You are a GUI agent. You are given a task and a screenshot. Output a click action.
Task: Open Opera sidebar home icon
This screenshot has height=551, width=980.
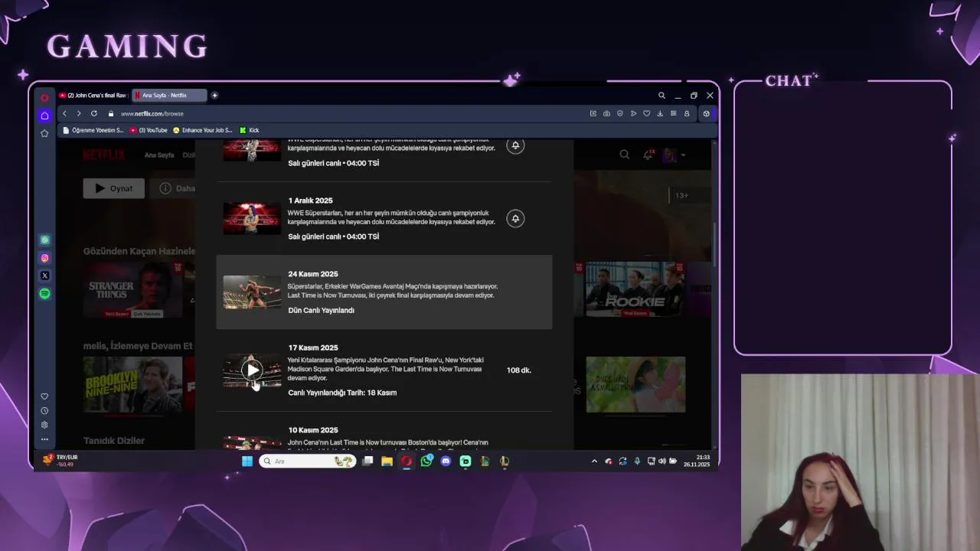coord(44,116)
